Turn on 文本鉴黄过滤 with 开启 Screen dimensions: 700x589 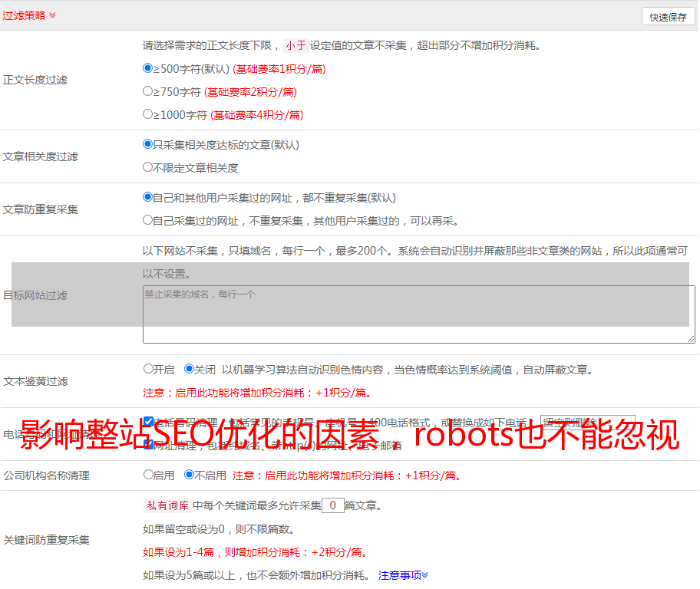coord(148,369)
